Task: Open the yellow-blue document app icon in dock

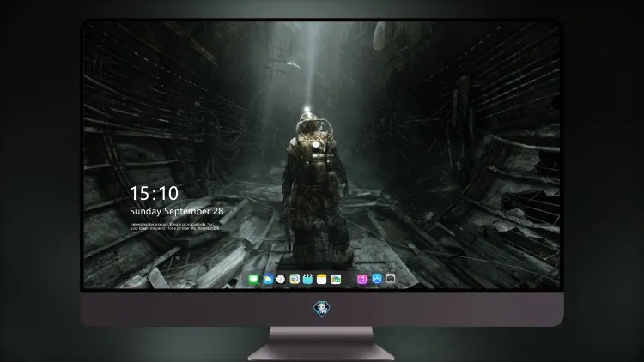Action: 295,280
